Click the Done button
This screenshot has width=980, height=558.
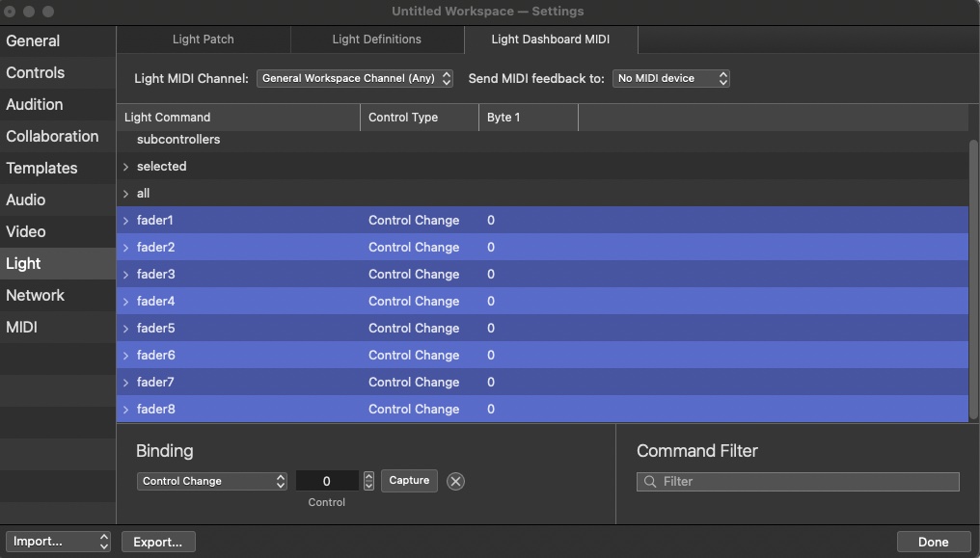(933, 542)
